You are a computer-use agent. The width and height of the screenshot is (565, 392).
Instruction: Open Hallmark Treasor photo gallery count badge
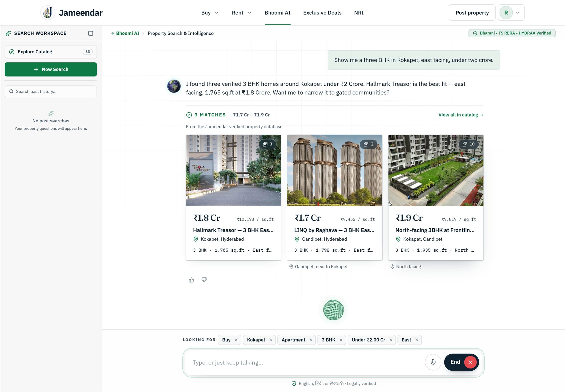[x=267, y=144]
